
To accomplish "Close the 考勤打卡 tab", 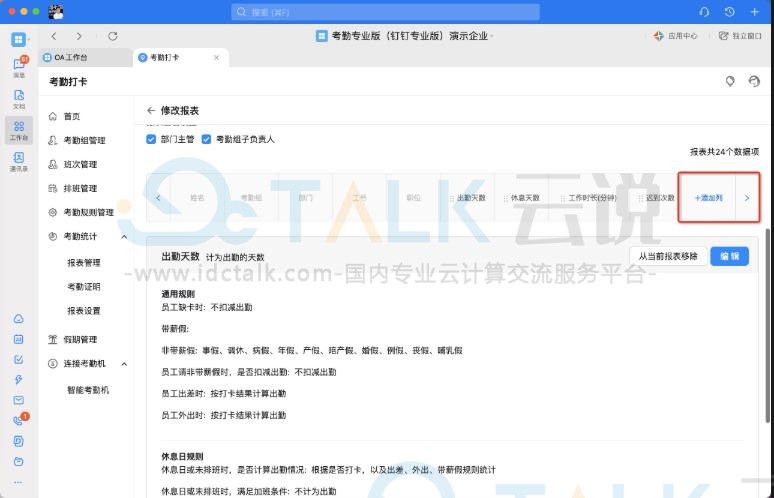I will click(x=216, y=58).
